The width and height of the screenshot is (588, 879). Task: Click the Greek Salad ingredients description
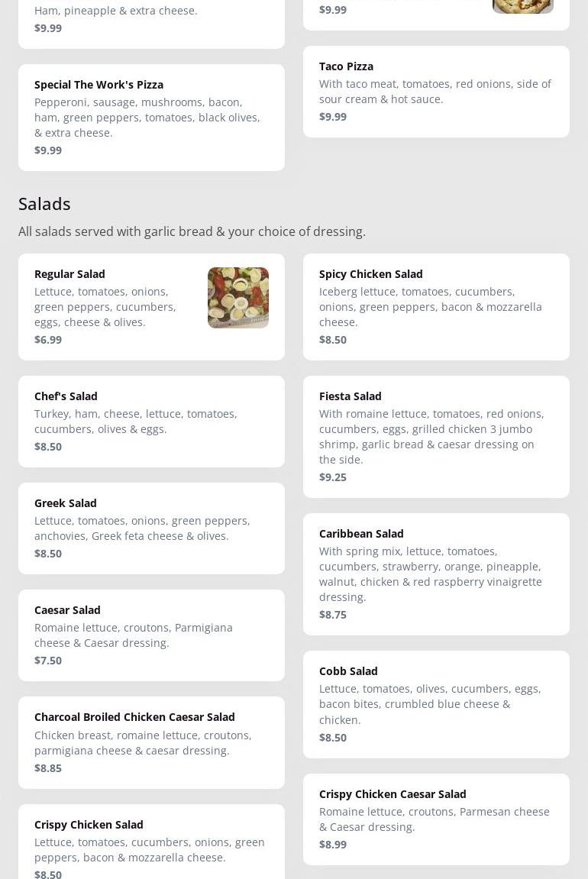point(142,528)
